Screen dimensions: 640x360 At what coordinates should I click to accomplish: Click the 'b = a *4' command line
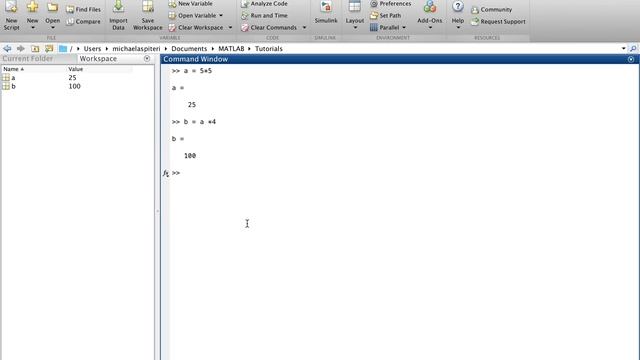click(x=194, y=122)
